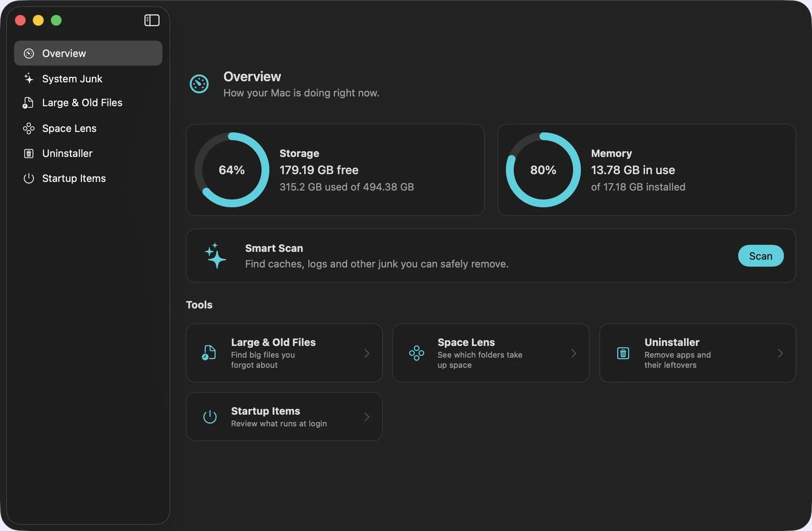Click the Startup Items power icon in sidebar

29,178
